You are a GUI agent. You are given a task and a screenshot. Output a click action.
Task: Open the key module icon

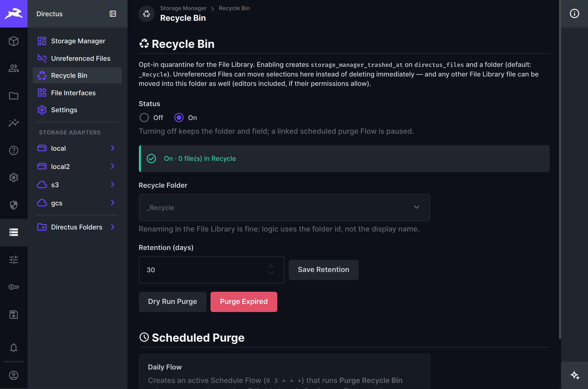point(14,287)
